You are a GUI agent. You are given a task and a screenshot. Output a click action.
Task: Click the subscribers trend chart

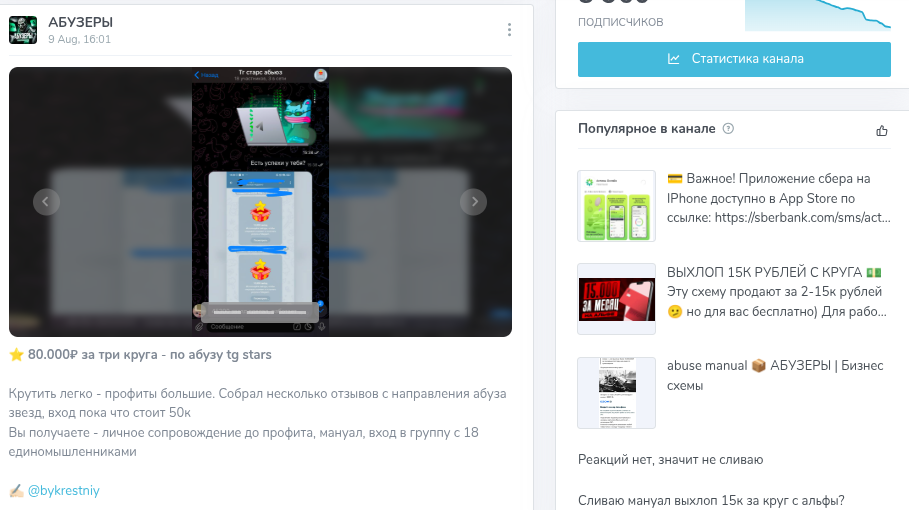click(817, 15)
